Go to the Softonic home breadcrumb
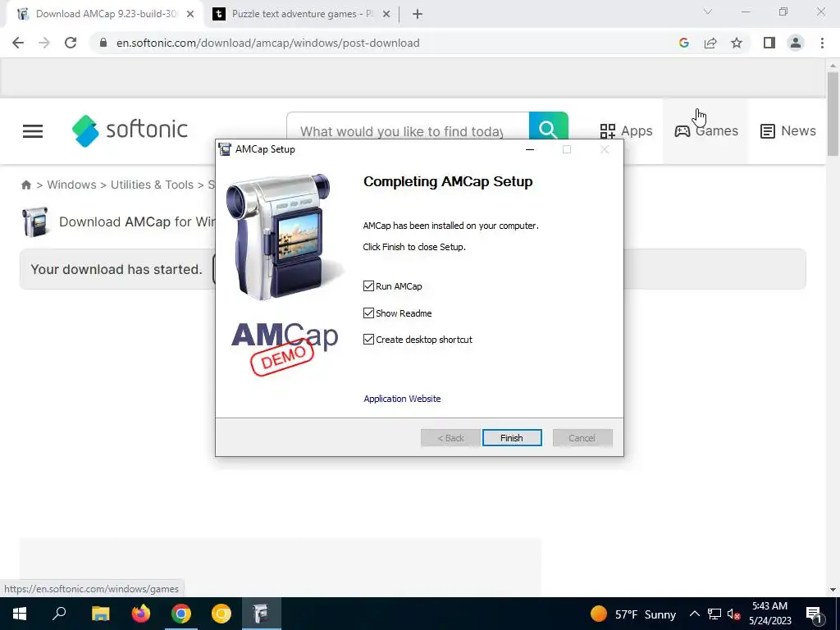 25,185
